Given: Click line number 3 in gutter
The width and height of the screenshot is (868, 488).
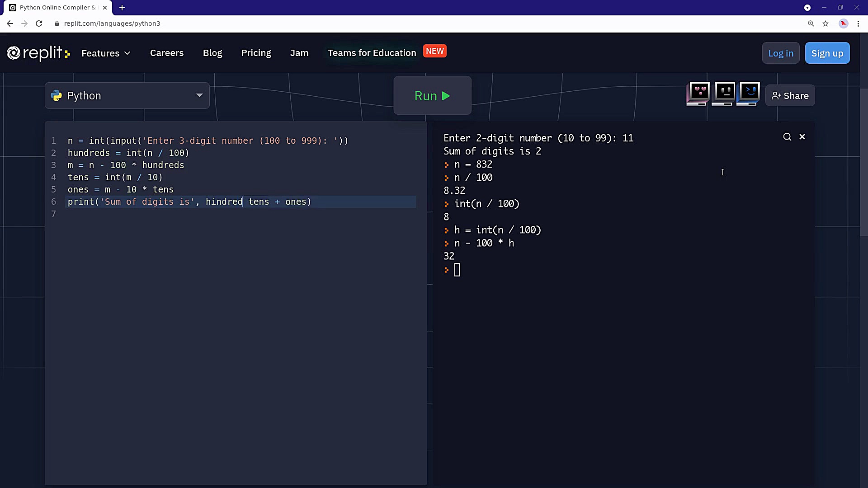Looking at the screenshot, I should [x=53, y=165].
